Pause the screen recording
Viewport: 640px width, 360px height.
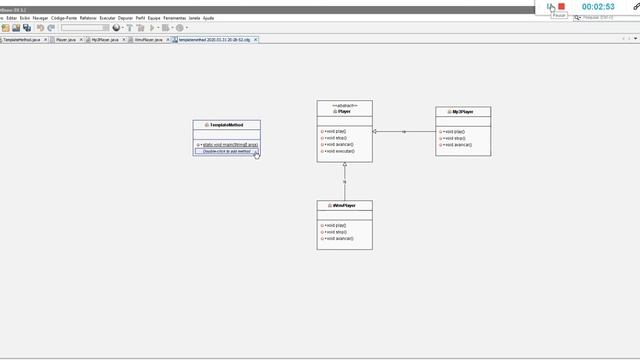click(x=549, y=7)
